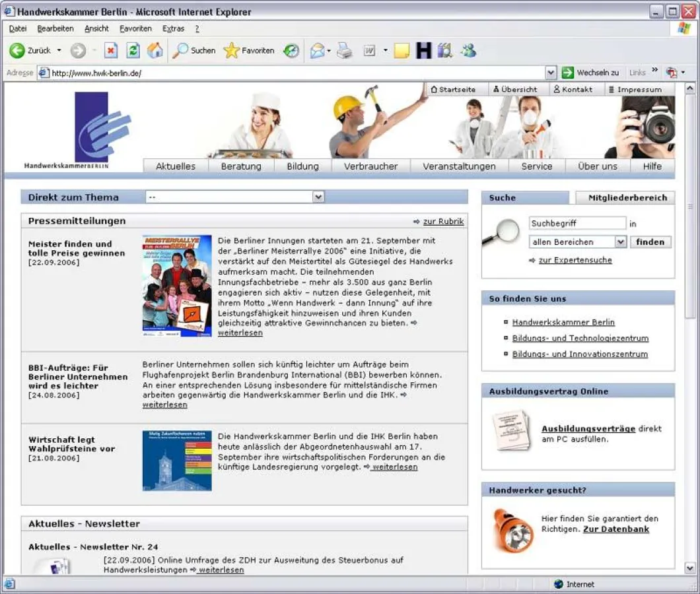700x594 pixels.
Task: Open the mail envelope toolbar icon
Action: pos(318,51)
